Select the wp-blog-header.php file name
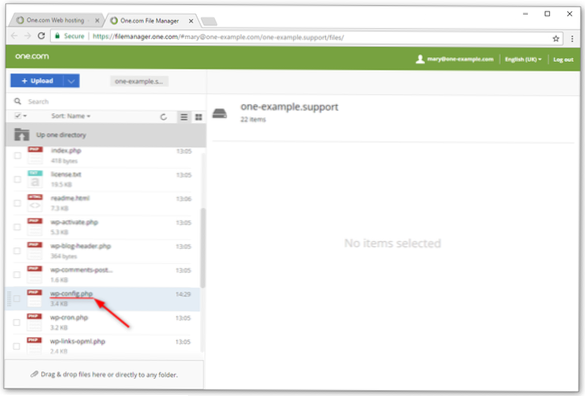The height and width of the screenshot is (396, 585). 81,246
